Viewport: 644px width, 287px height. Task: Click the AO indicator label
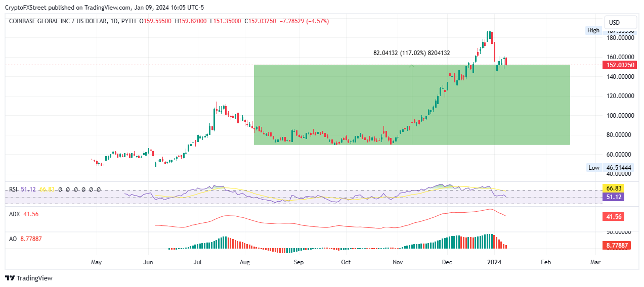click(x=13, y=238)
